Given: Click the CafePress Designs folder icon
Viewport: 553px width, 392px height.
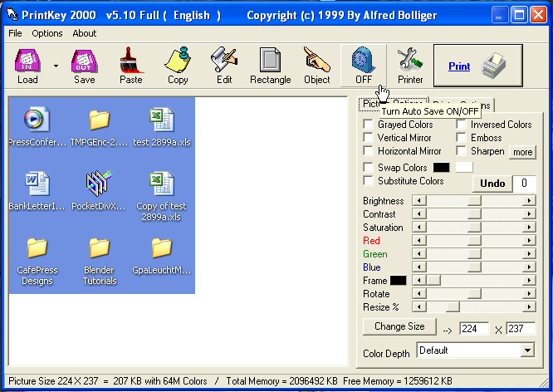Looking at the screenshot, I should coord(37,247).
